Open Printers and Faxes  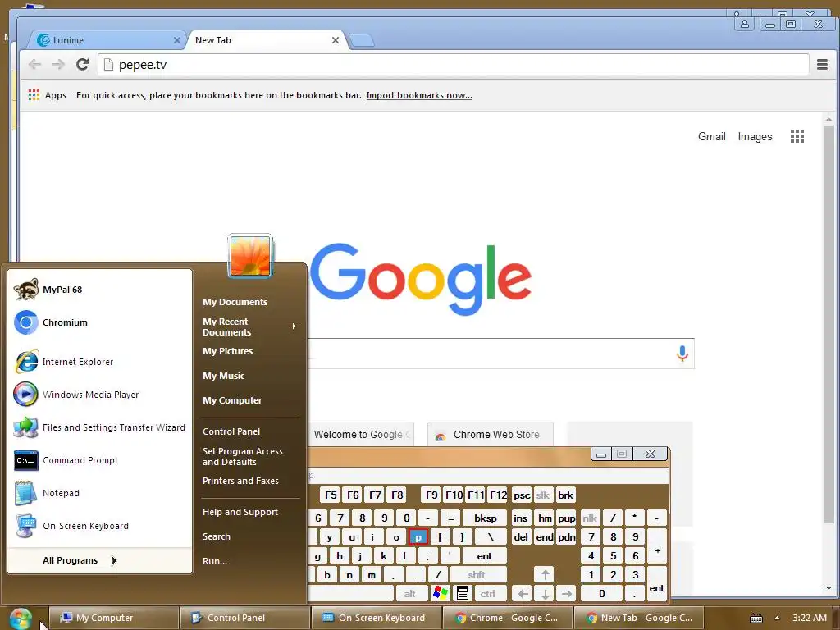[x=240, y=481]
